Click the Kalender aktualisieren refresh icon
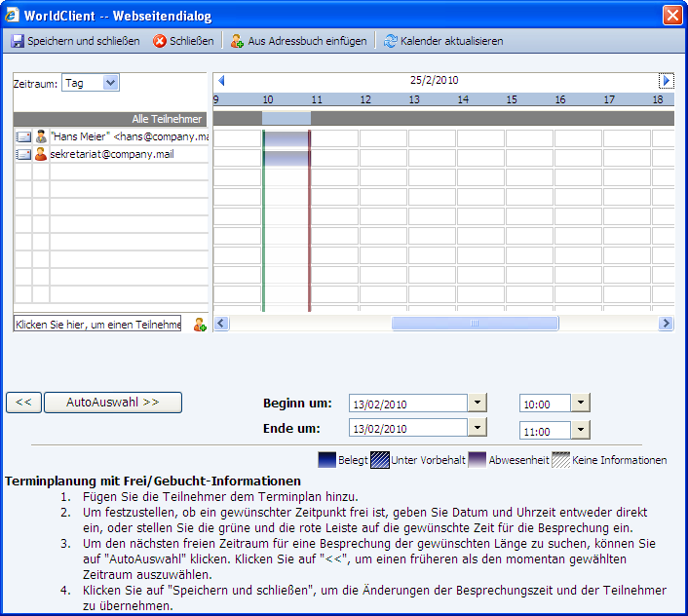The width and height of the screenshot is (688, 616). (391, 41)
